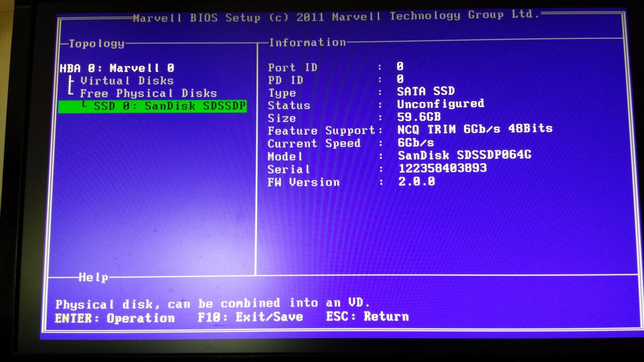
Task: Click the Information panel heading
Action: pyautogui.click(x=308, y=42)
